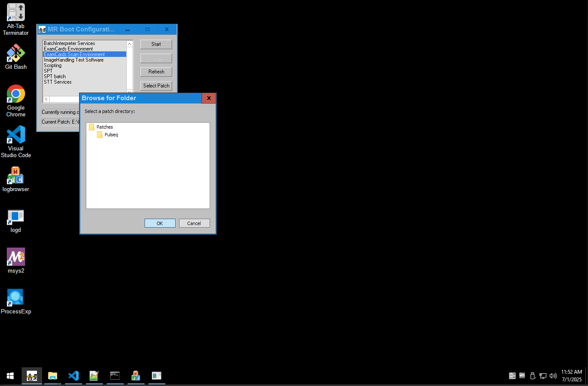Image resolution: width=588 pixels, height=386 pixels.
Task: Click the Refresh button
Action: pyautogui.click(x=156, y=72)
